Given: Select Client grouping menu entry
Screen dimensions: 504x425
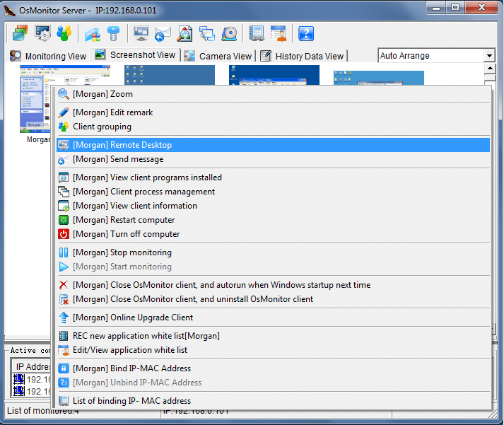Looking at the screenshot, I should [274, 127].
